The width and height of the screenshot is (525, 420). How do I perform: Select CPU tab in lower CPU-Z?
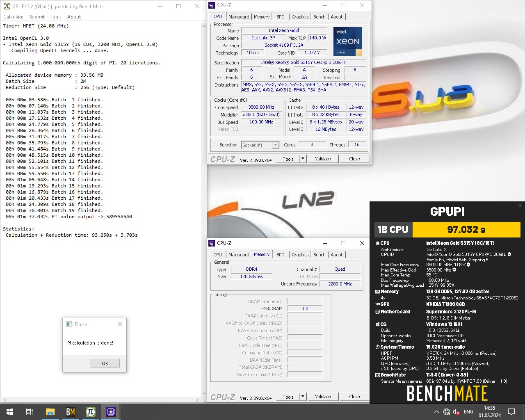coord(217,255)
